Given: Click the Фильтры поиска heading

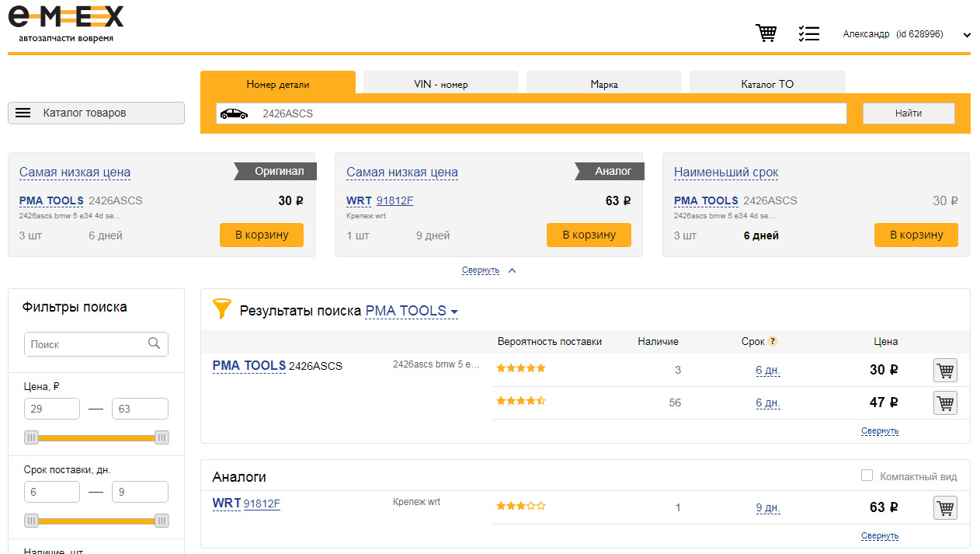Looking at the screenshot, I should click(x=75, y=307).
